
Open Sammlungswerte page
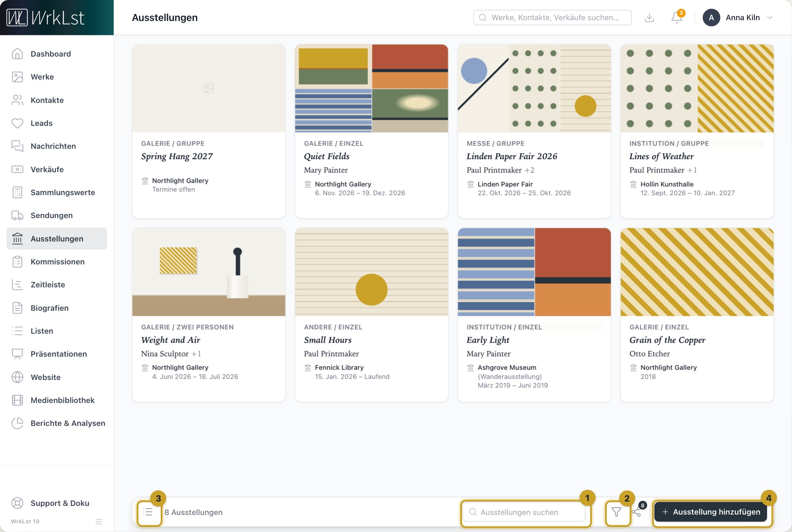click(x=57, y=192)
